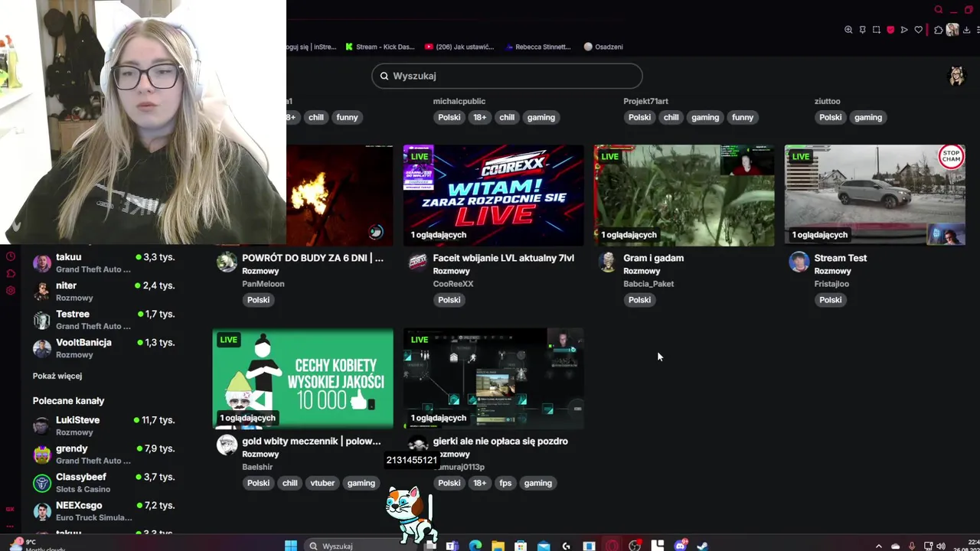980x551 pixels.
Task: Open Classybeef recommended channel
Action: (x=104, y=482)
